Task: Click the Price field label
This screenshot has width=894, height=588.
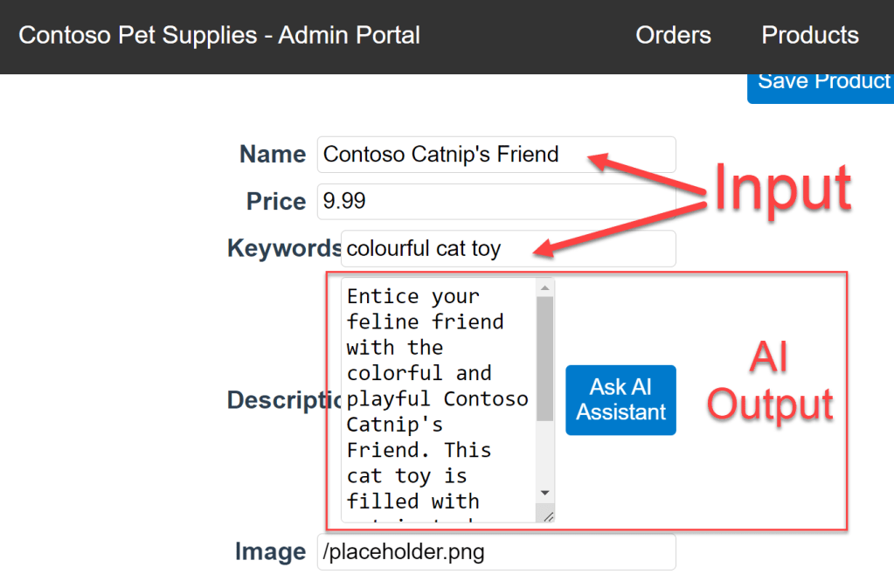Action: pos(275,202)
